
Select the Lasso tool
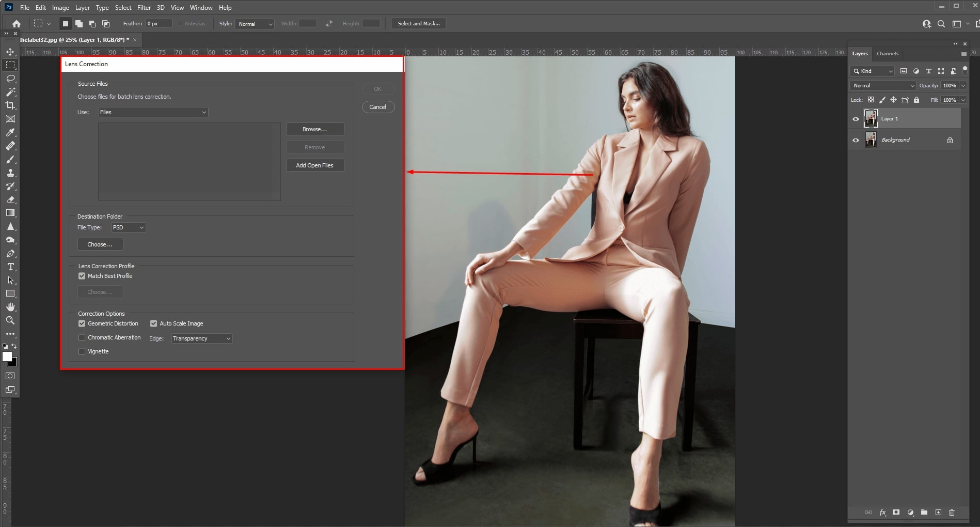tap(10, 78)
